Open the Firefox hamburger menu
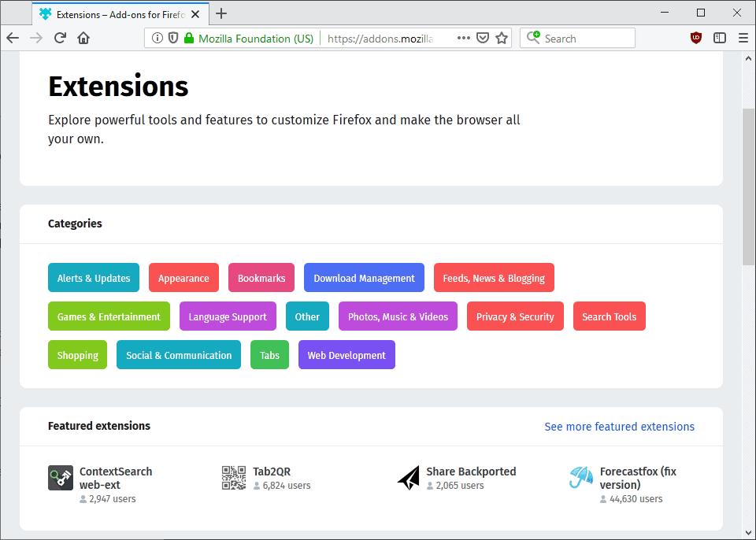This screenshot has height=540, width=756. click(743, 37)
